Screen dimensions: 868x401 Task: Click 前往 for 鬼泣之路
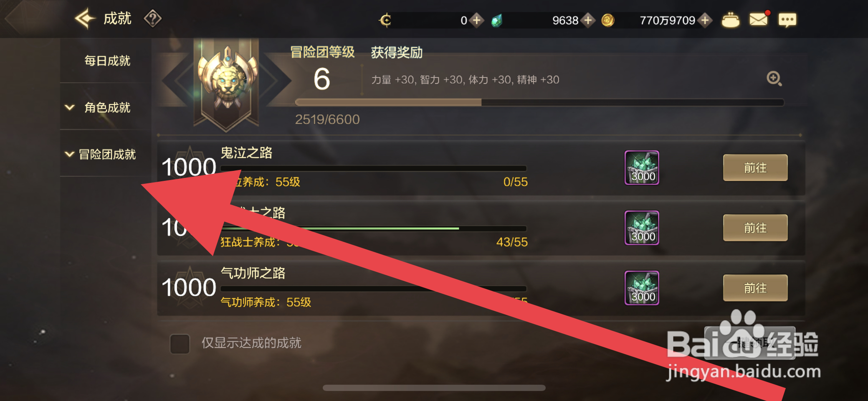pos(755,168)
